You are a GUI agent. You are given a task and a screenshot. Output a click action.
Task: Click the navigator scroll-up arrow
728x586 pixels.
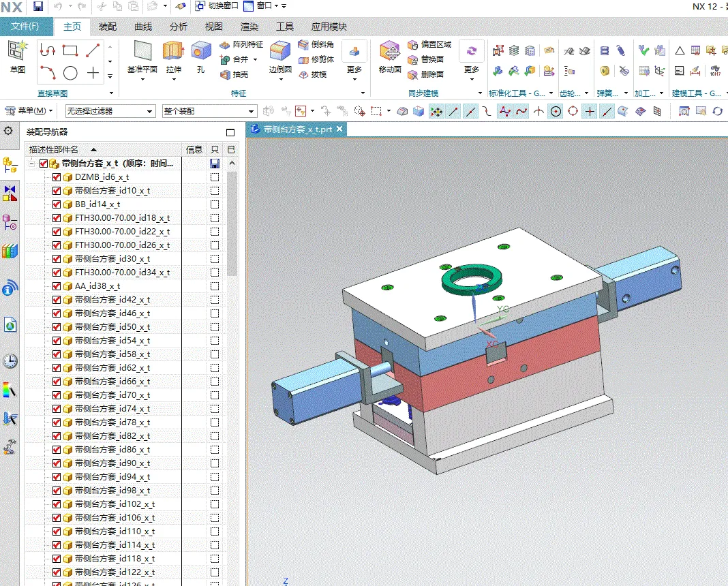coord(232,164)
